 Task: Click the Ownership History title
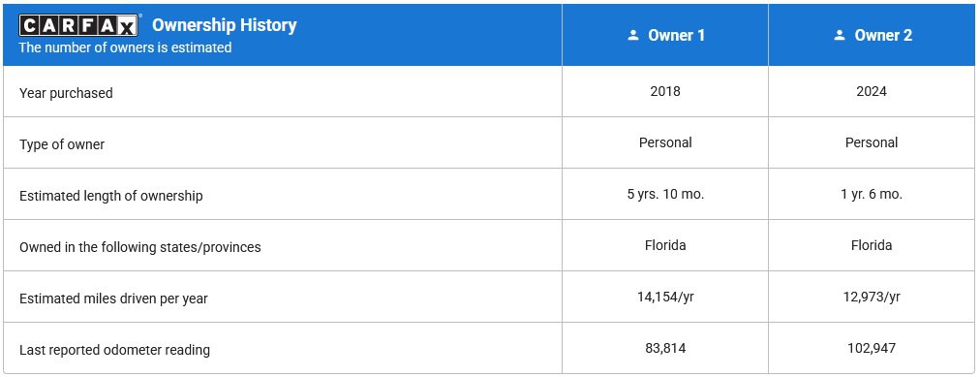(x=225, y=25)
